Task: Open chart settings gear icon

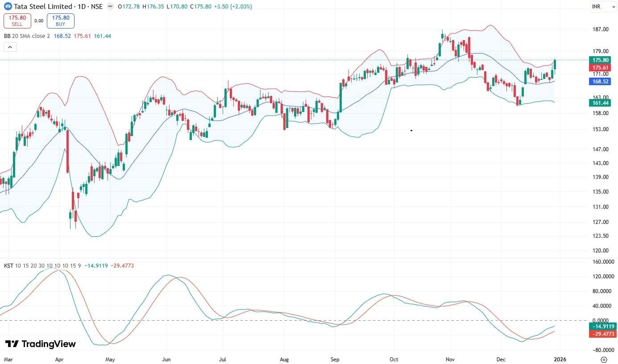Action: pos(604,359)
